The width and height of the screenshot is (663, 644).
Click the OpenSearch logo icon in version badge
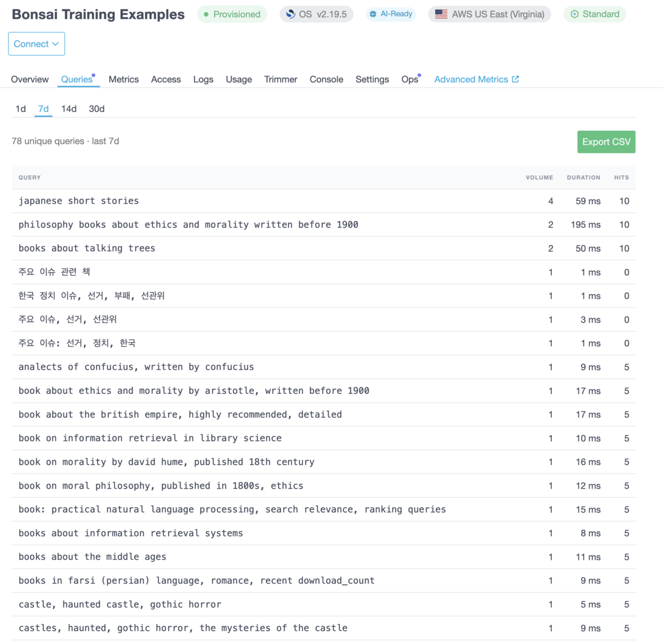coord(291,14)
